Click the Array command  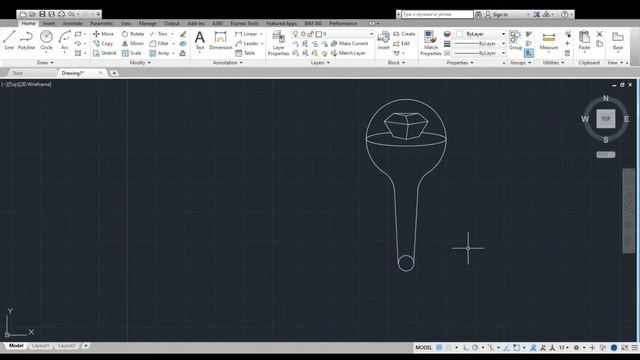pyautogui.click(x=159, y=53)
